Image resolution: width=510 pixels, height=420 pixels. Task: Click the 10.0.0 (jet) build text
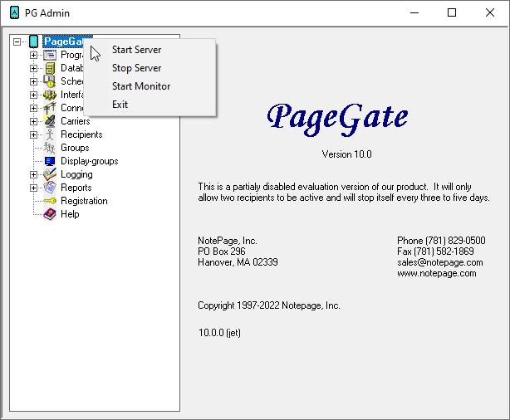219,333
